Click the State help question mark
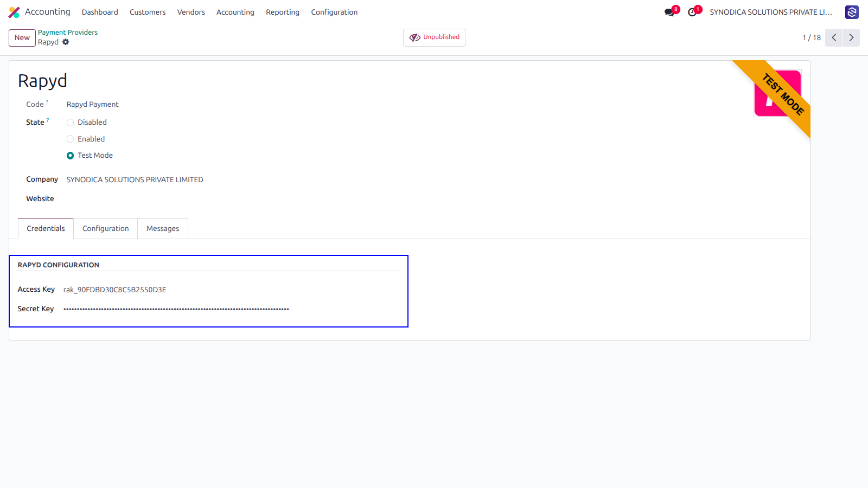 (48, 120)
